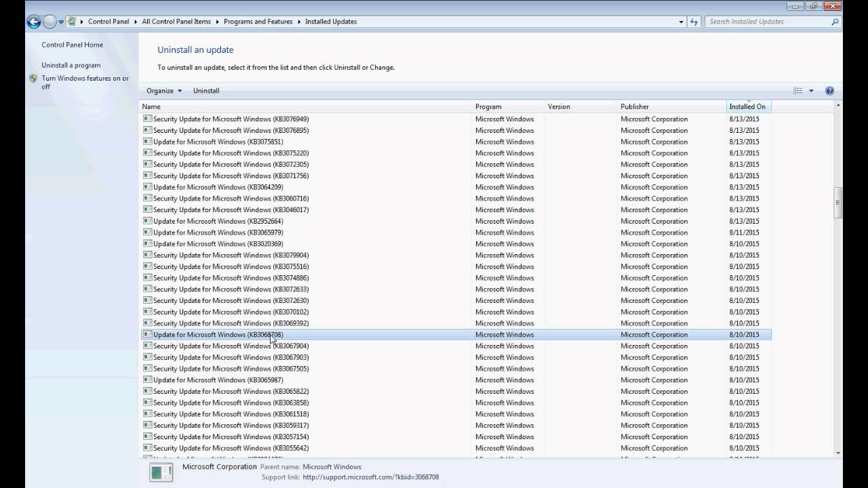Click the icon of update KB3068708
Viewport: 868px width, 488px height.
[147, 334]
